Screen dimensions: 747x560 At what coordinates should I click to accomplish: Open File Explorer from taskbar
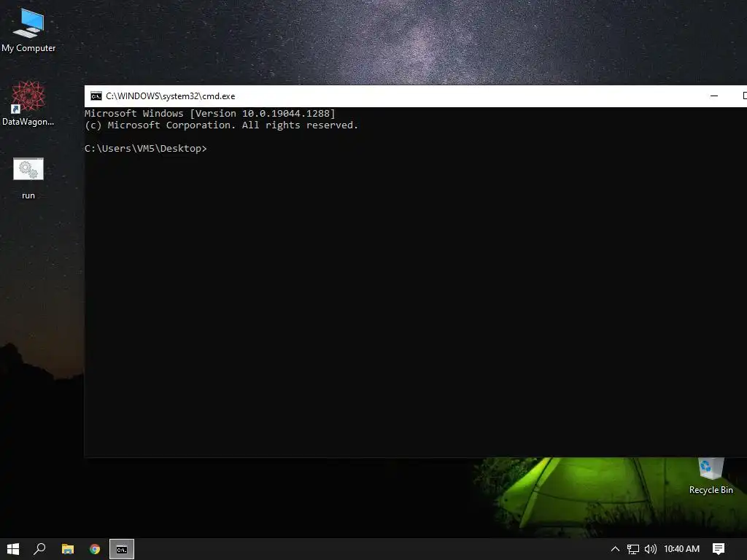point(68,549)
